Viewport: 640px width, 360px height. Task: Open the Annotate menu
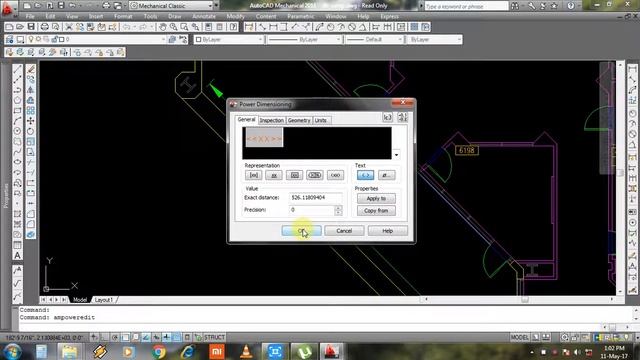pyautogui.click(x=204, y=16)
